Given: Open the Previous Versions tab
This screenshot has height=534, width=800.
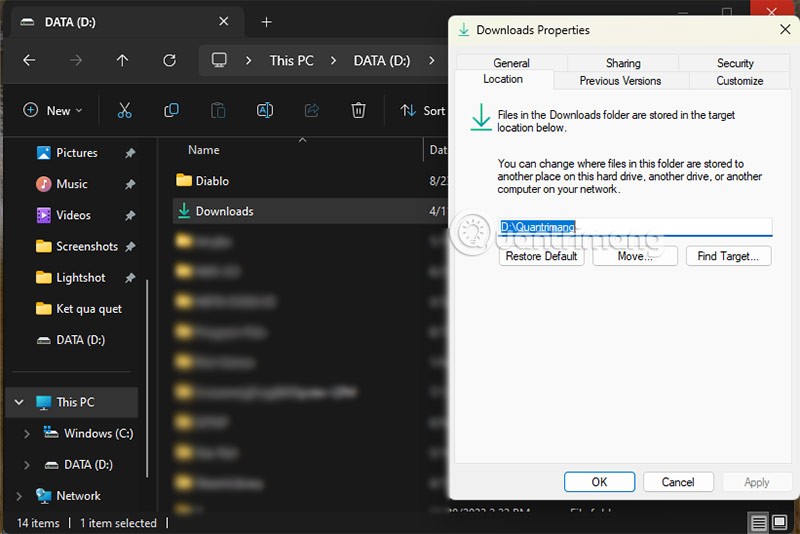Looking at the screenshot, I should point(620,81).
